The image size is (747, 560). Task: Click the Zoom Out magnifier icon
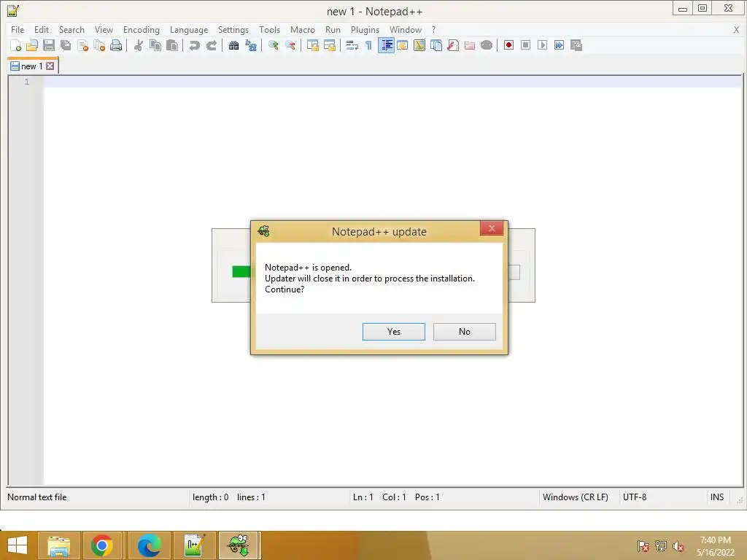tap(290, 45)
